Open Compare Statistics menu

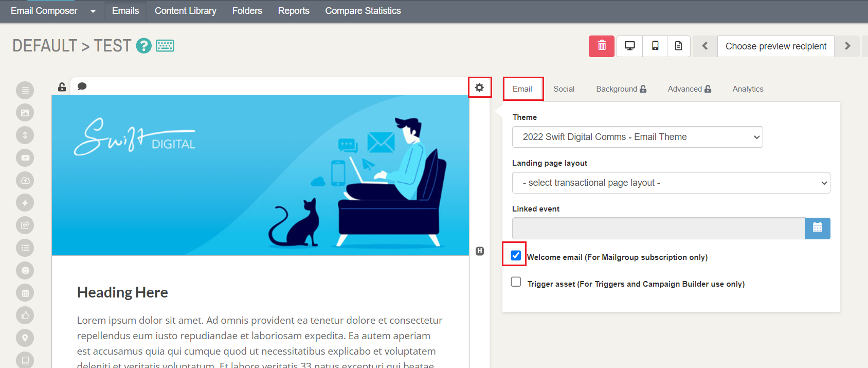click(x=363, y=11)
